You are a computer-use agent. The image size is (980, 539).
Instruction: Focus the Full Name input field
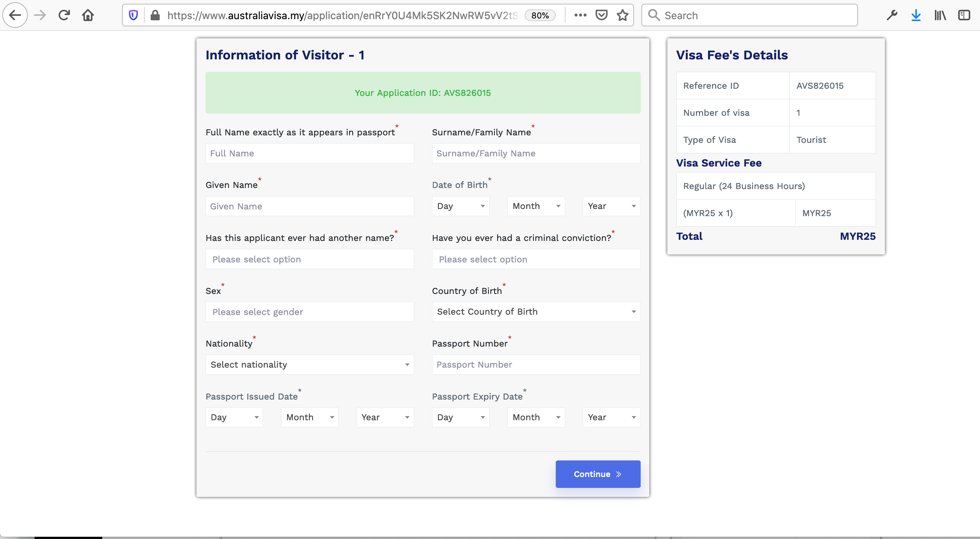pyautogui.click(x=310, y=153)
